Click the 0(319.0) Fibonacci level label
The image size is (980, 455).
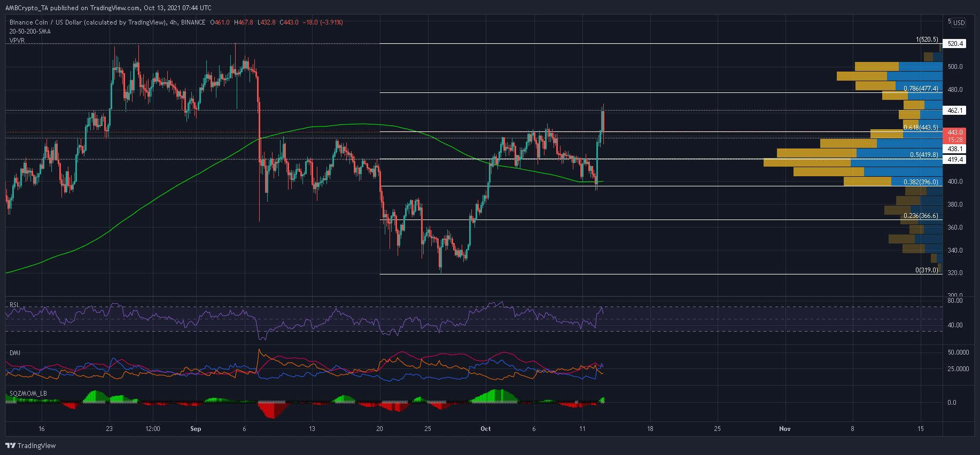(x=927, y=270)
